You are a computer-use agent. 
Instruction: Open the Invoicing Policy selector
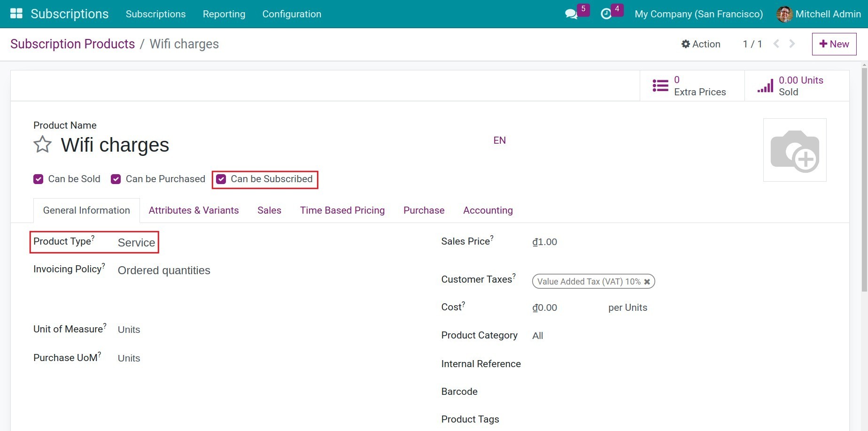pos(163,270)
